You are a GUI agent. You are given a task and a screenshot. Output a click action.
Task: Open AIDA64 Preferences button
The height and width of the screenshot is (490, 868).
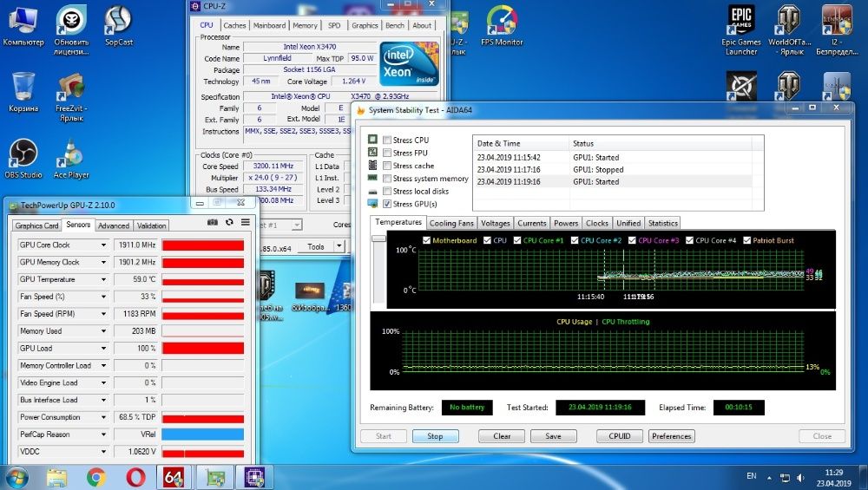[672, 436]
